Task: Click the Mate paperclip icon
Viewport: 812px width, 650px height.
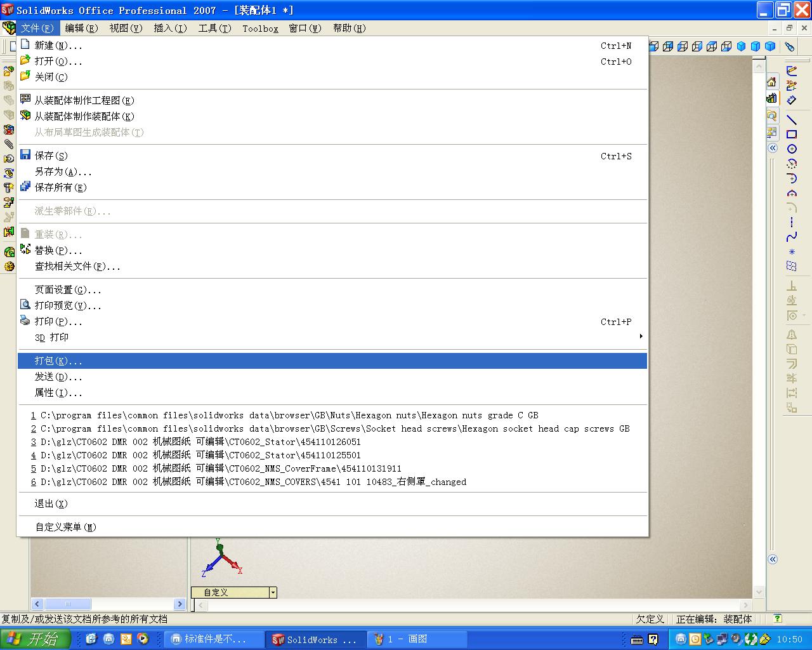Action: pyautogui.click(x=9, y=144)
